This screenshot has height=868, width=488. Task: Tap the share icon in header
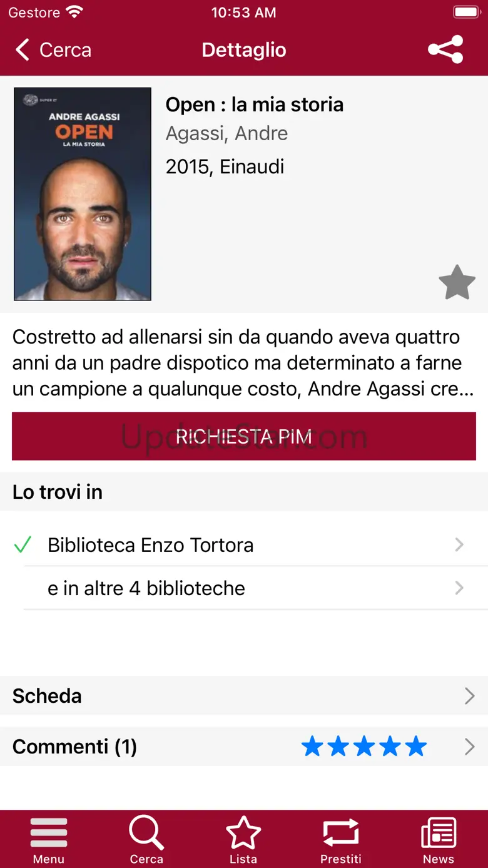[x=445, y=49]
